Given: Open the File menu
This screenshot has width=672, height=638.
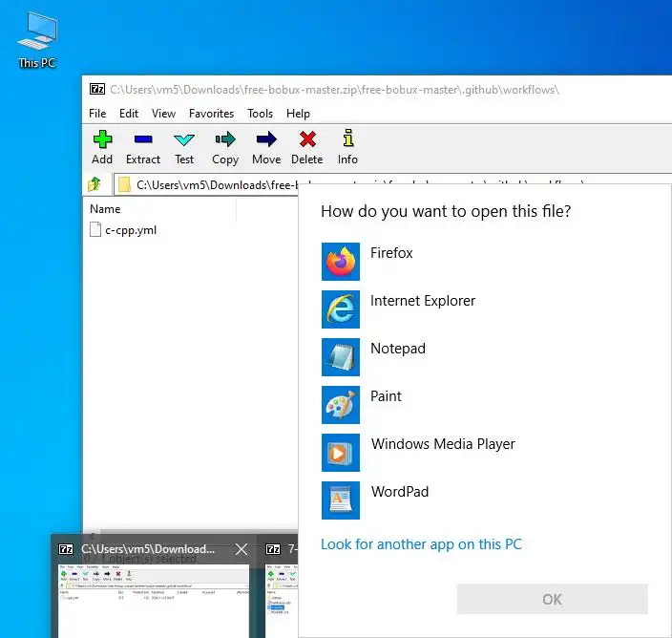Looking at the screenshot, I should [x=97, y=114].
